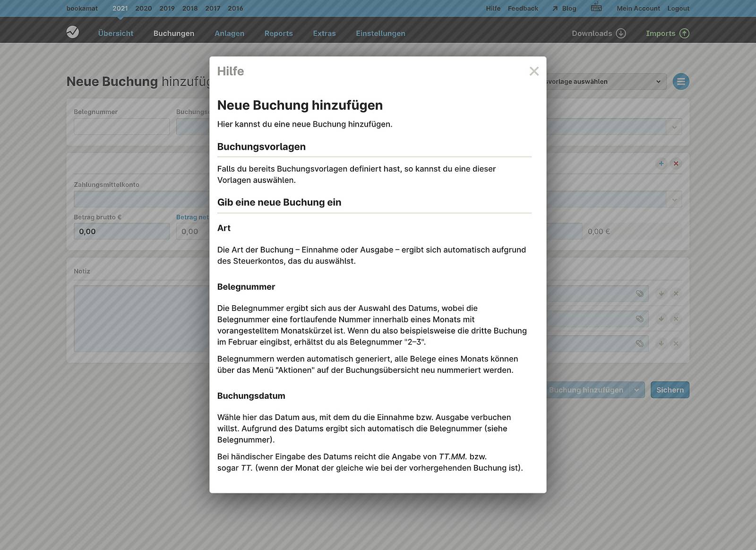Open the Einstellungen menu
The width and height of the screenshot is (756, 550).
(381, 34)
